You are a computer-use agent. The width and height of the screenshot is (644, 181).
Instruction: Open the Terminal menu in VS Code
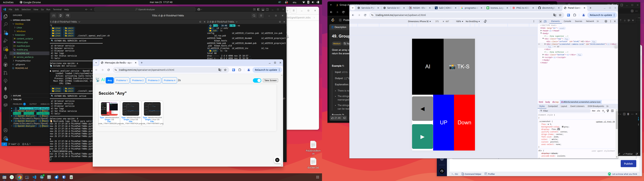[x=57, y=10]
